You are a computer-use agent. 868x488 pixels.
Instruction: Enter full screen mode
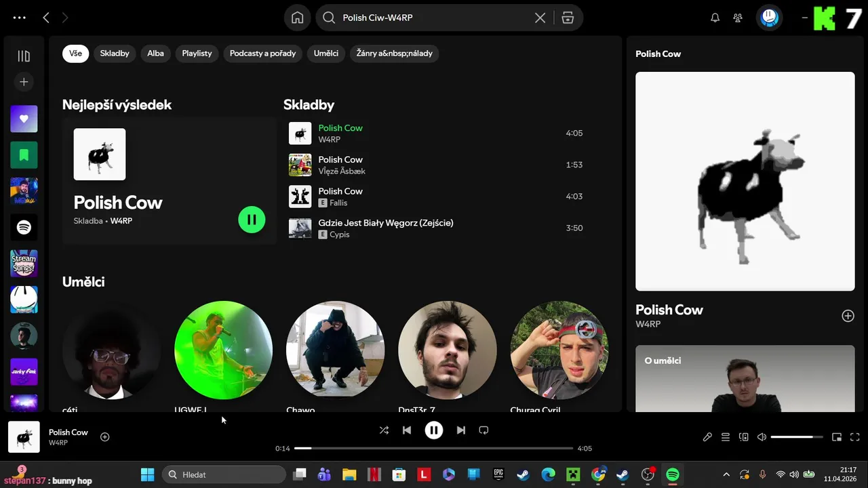pos(855,437)
